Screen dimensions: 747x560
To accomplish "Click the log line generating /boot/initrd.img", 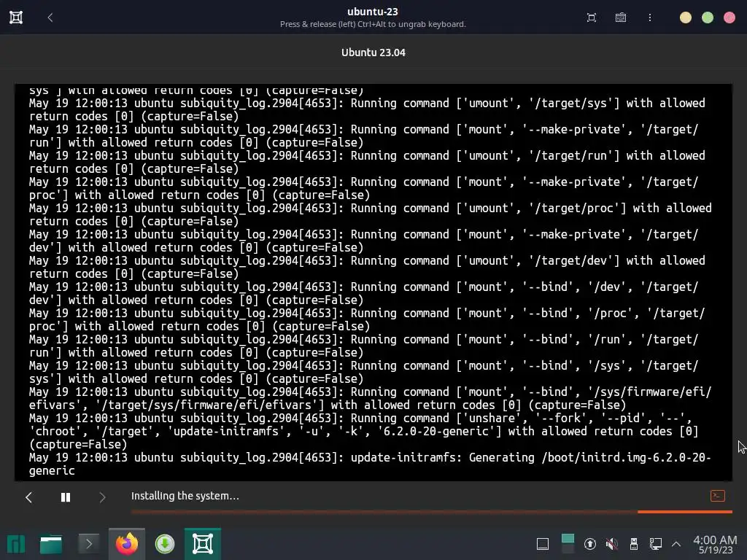I will point(370,464).
